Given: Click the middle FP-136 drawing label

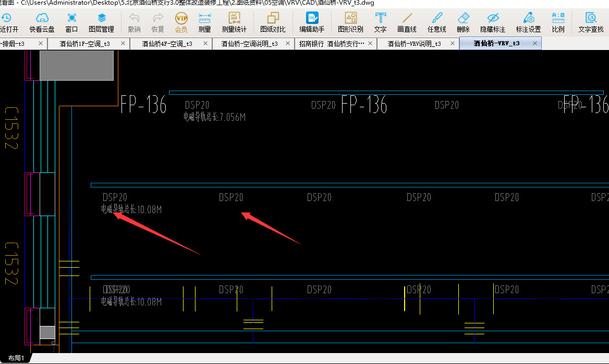Looking at the screenshot, I should (x=364, y=104).
